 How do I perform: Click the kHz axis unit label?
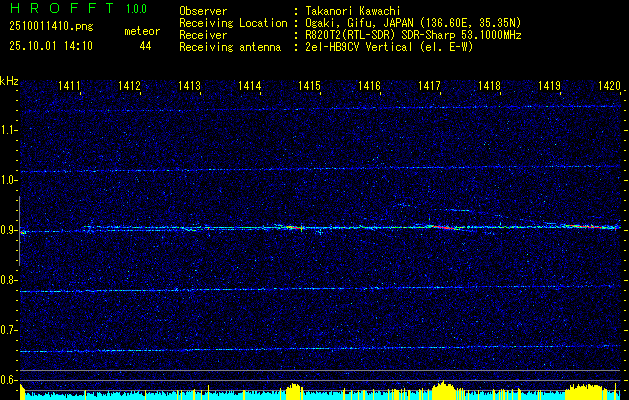pyautogui.click(x=9, y=80)
